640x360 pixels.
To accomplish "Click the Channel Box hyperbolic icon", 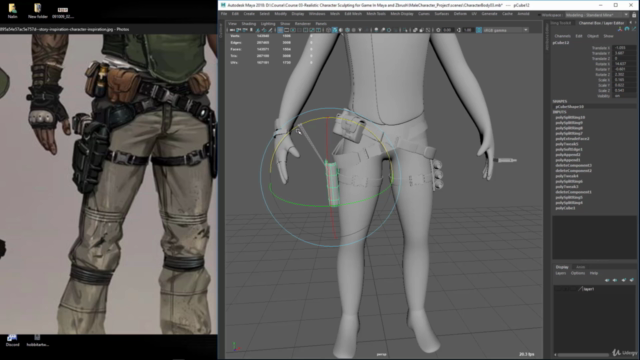I will (634, 29).
